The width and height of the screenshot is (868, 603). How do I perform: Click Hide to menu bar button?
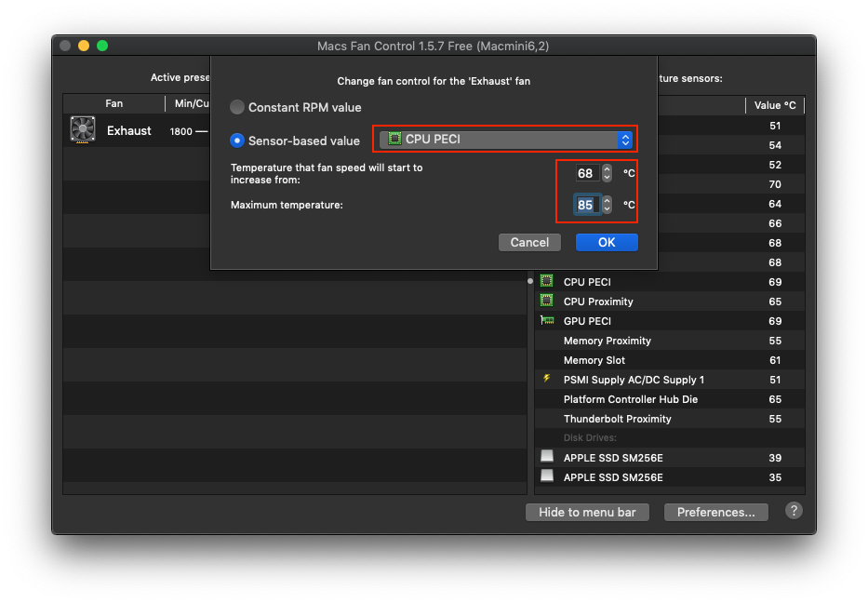pos(588,512)
